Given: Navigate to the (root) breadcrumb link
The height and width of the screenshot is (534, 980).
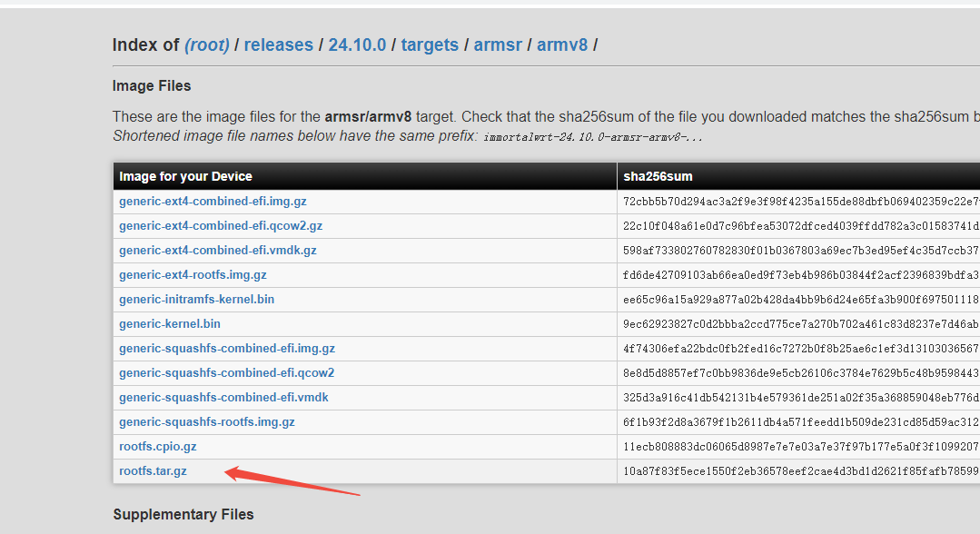Looking at the screenshot, I should (206, 44).
